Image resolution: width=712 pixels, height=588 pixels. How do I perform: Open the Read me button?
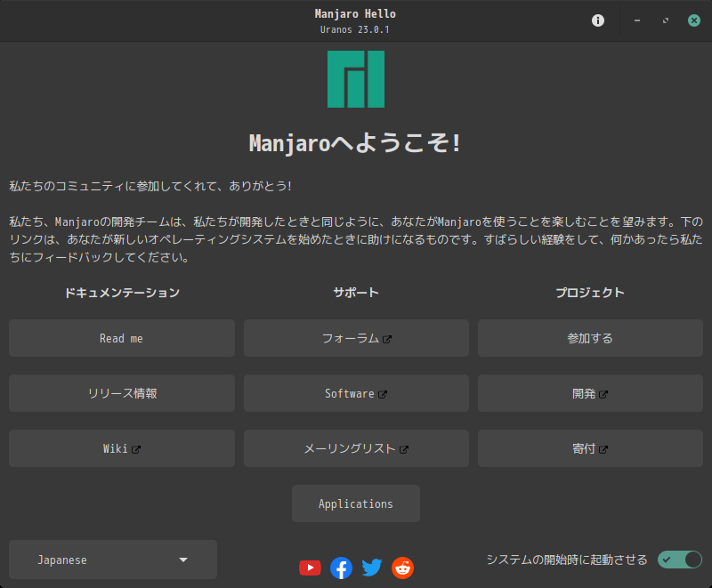click(122, 338)
